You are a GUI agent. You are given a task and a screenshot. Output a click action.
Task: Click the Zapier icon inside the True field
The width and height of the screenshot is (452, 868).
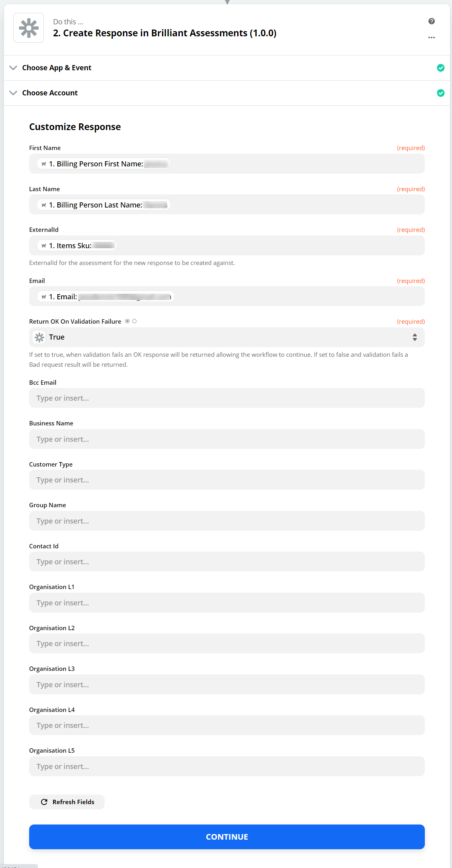[x=39, y=337]
